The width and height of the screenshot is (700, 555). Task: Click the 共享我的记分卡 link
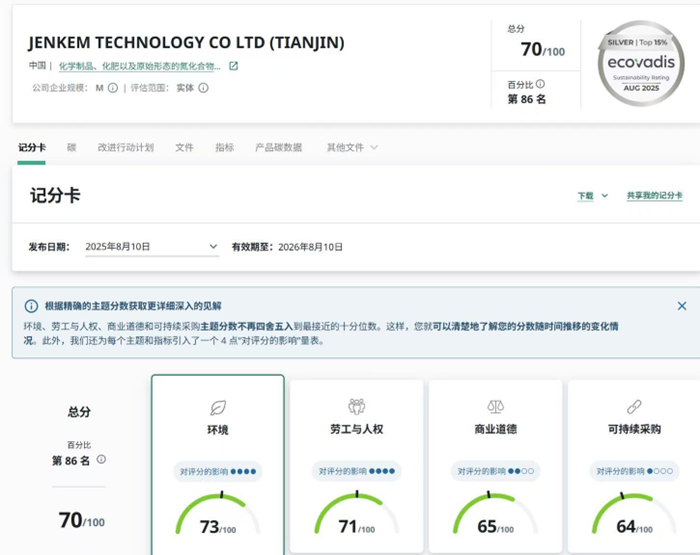pos(654,196)
